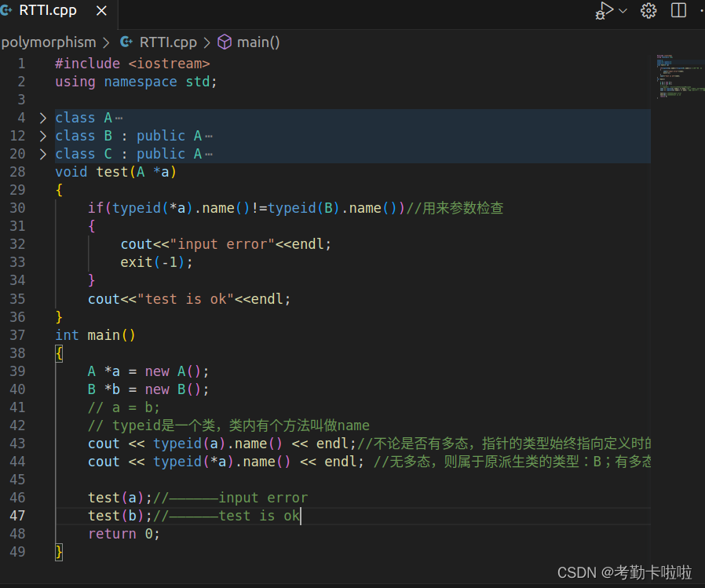705x588 pixels.
Task: Open the polymorphism breadcrumb menu
Action: pos(49,42)
